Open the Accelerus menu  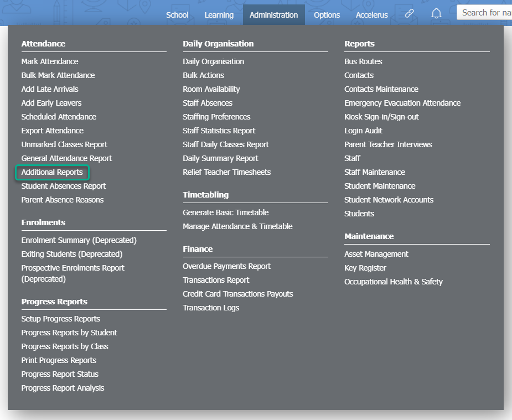pos(372,15)
